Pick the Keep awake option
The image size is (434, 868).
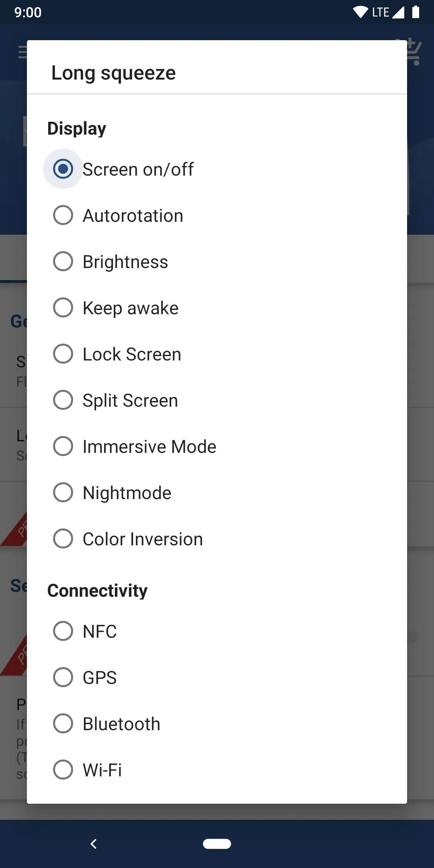(x=63, y=308)
